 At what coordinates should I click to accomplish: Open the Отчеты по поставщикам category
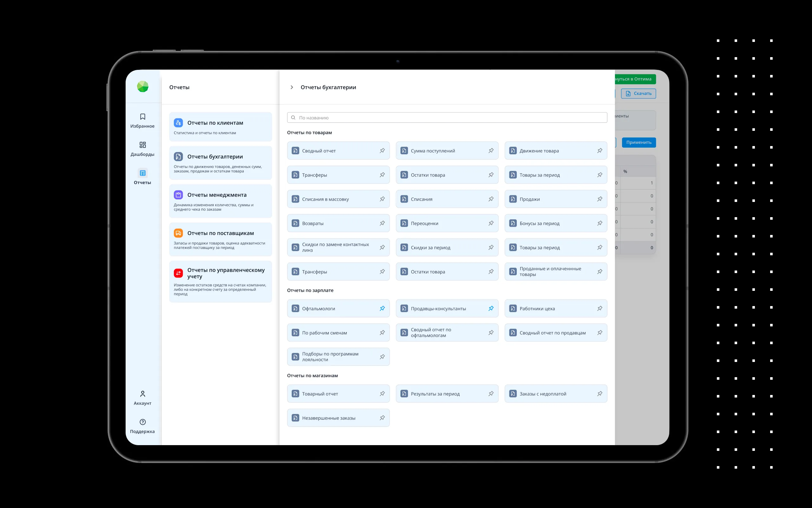click(x=220, y=239)
